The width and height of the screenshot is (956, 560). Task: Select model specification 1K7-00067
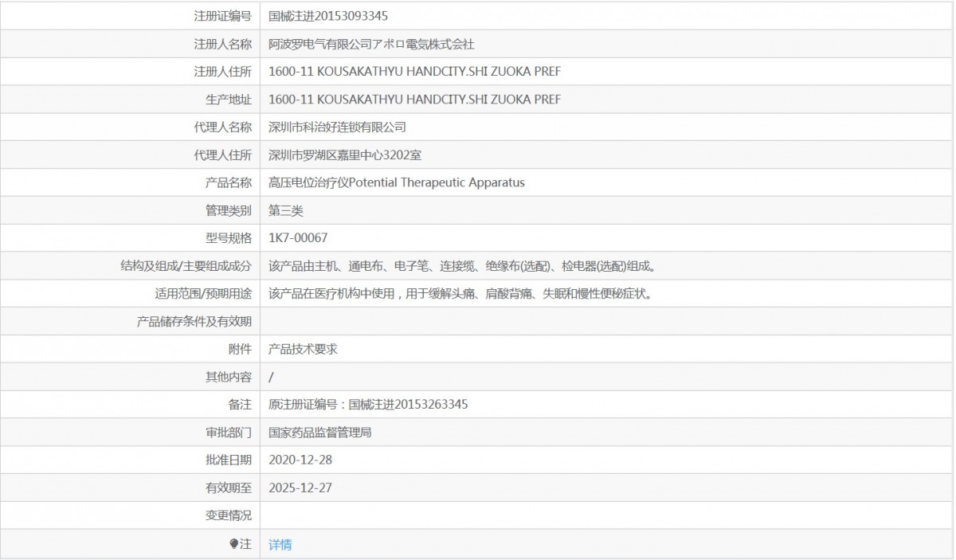point(298,238)
